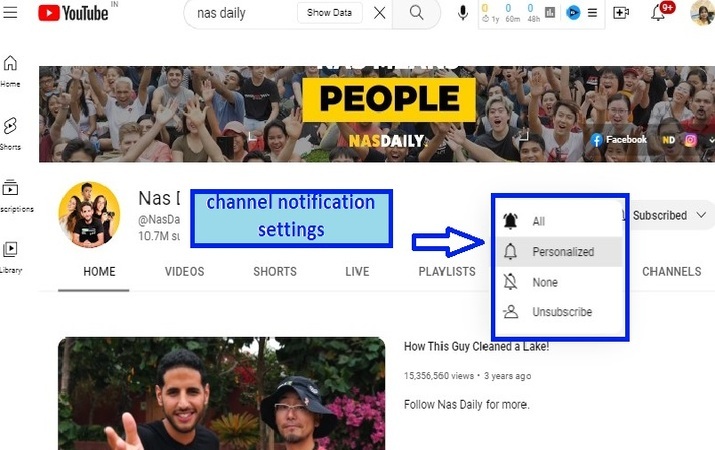Open Subscriptions in the sidebar
This screenshot has height=450, width=715.
[14, 197]
